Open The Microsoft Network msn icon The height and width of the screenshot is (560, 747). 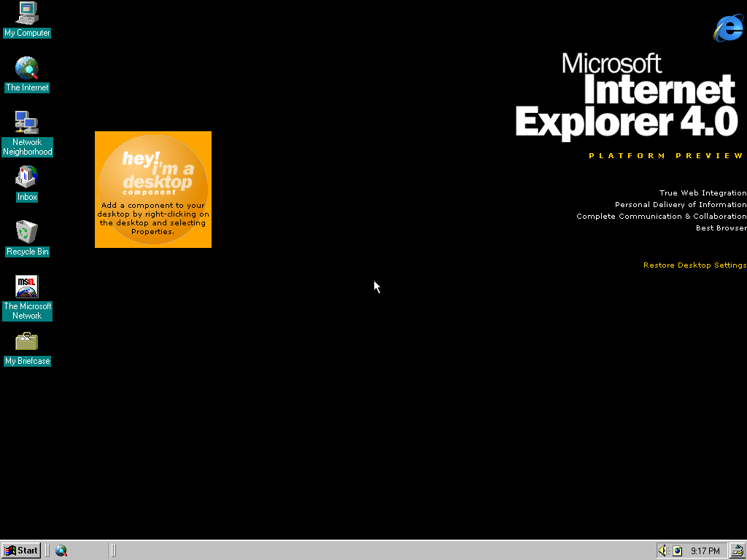[x=27, y=287]
